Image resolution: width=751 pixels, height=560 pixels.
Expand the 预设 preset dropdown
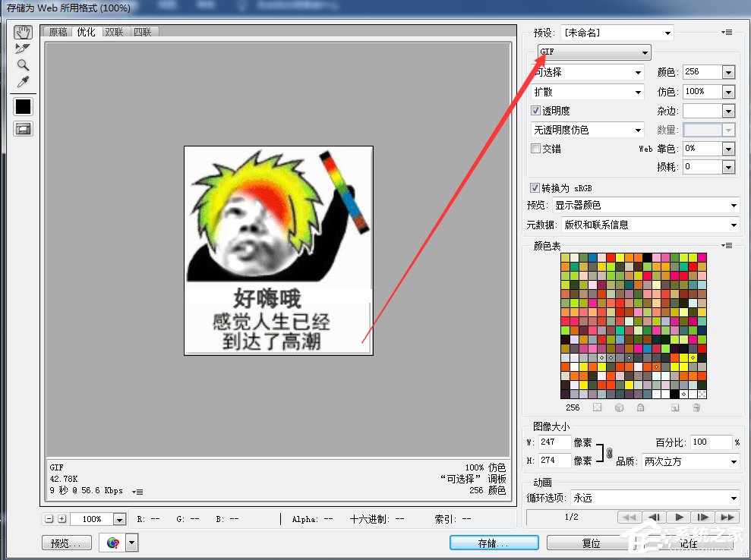coord(669,32)
